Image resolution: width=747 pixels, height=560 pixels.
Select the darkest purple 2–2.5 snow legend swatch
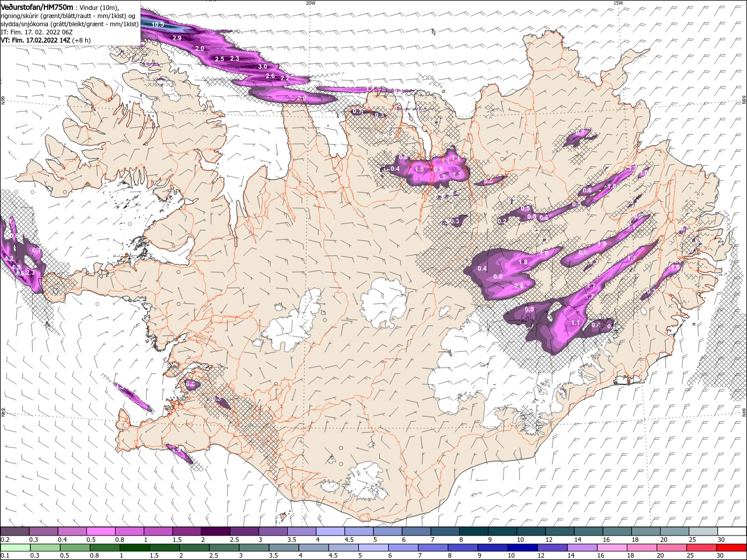[x=215, y=531]
